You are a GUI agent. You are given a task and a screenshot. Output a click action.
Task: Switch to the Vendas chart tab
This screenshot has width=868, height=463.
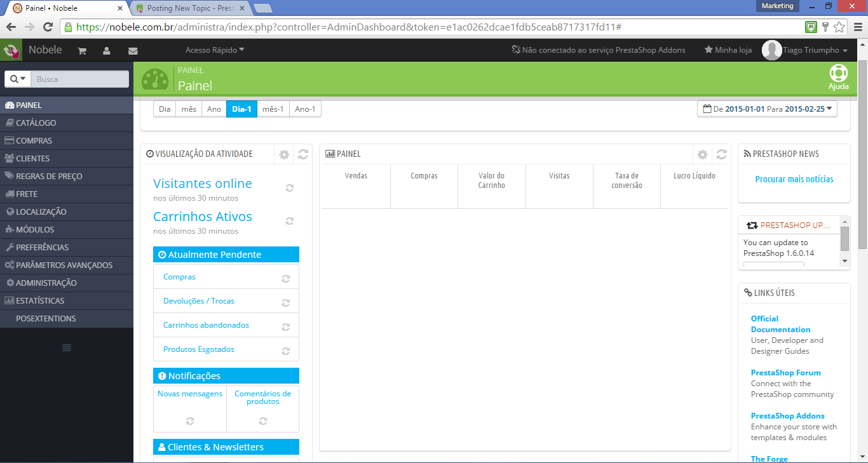click(356, 186)
